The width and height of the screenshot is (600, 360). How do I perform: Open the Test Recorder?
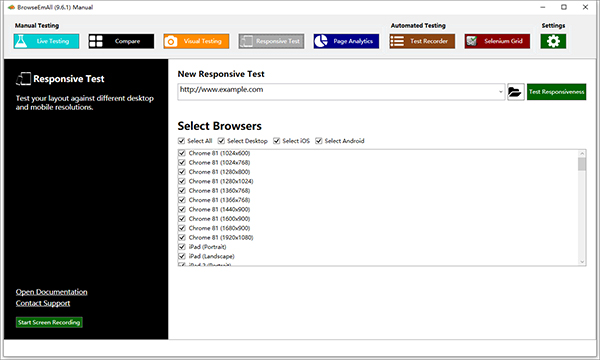click(422, 41)
